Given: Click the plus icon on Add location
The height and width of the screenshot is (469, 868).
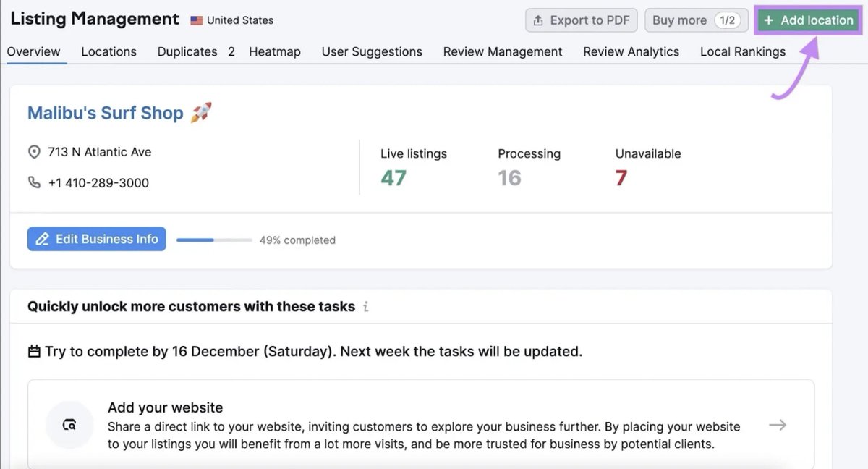Looking at the screenshot, I should (x=769, y=20).
